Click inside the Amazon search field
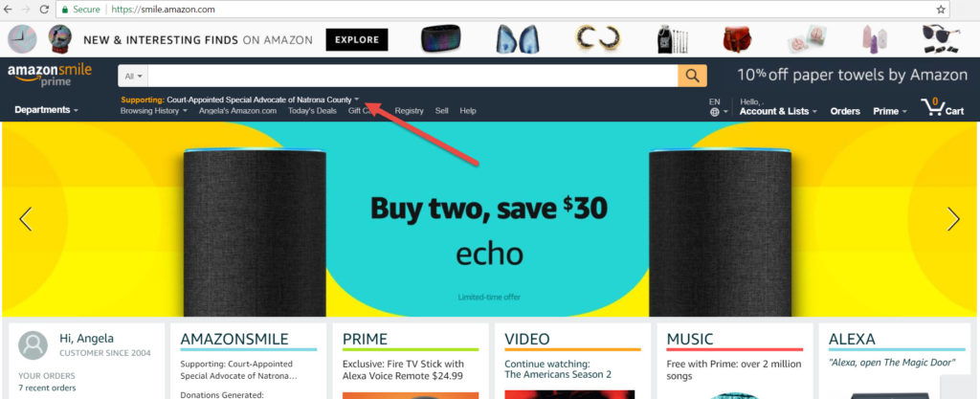This screenshot has height=399, width=980. (412, 77)
